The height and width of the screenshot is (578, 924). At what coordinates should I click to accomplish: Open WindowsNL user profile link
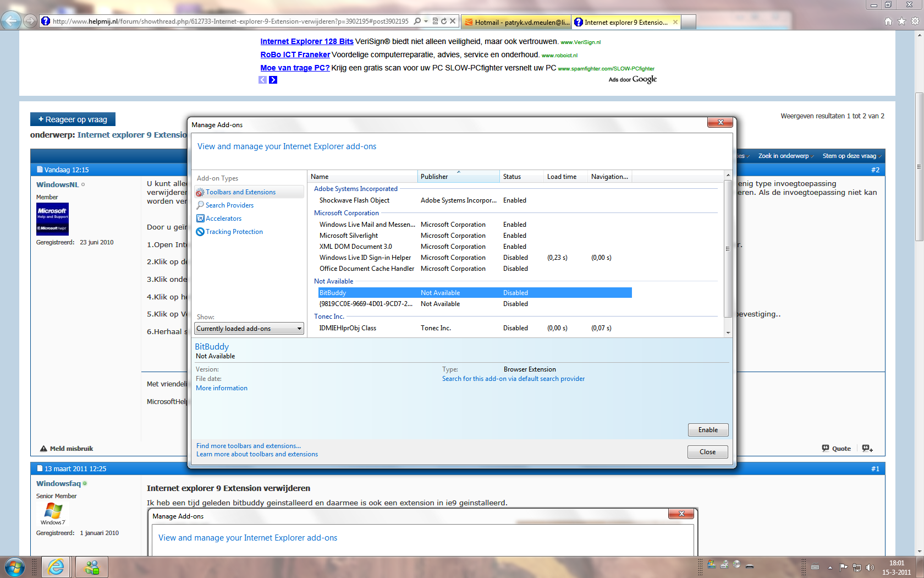pos(58,184)
